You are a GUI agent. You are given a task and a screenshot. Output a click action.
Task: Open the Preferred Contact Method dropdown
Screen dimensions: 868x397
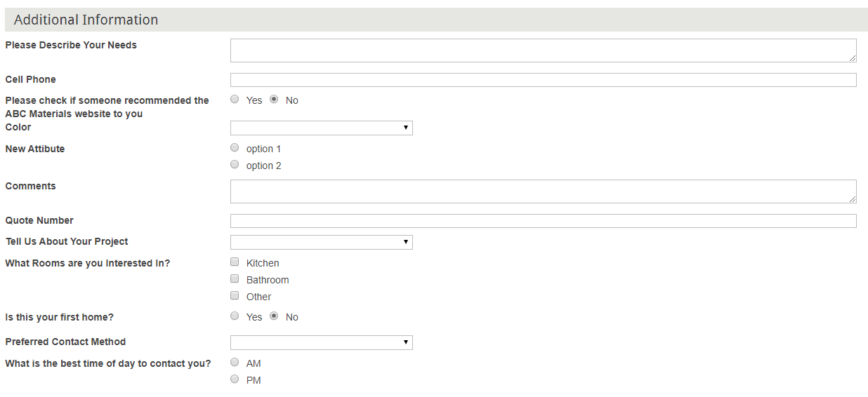coord(321,342)
